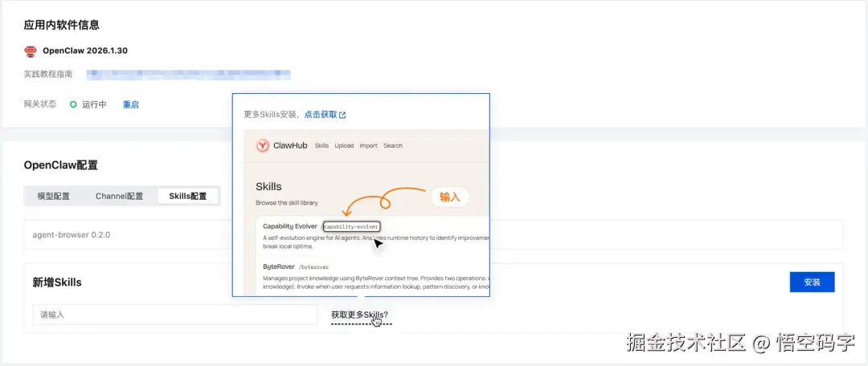Click the 运行中 status text
The height and width of the screenshot is (366, 868).
[94, 104]
